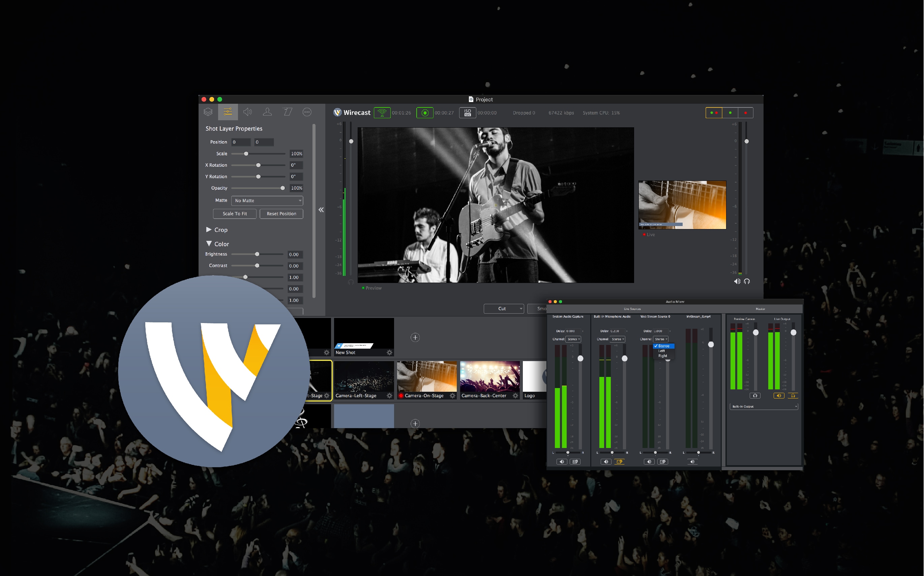Screen dimensions: 924x576
Task: Open the Matte dropdown in Shot Layer Properties
Action: pos(269,201)
